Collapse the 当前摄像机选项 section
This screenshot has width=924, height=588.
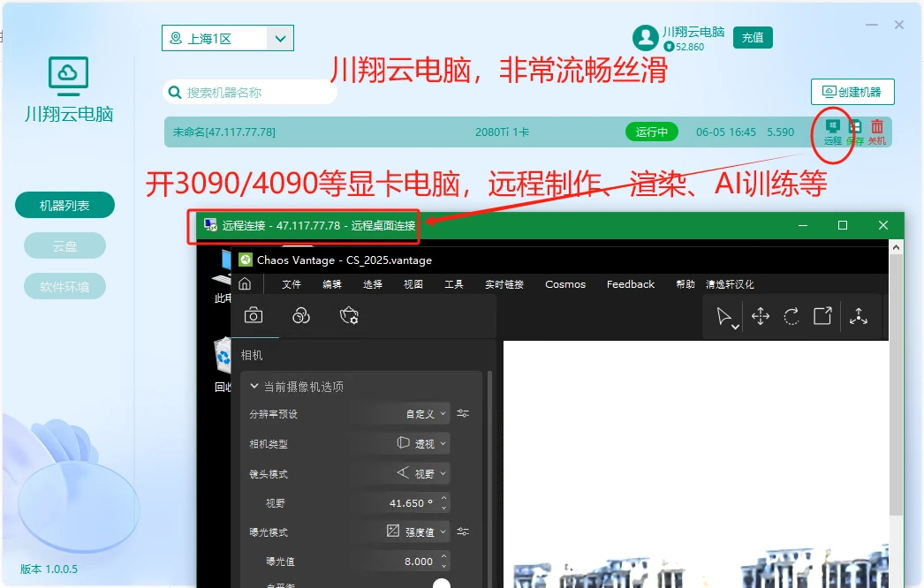254,386
